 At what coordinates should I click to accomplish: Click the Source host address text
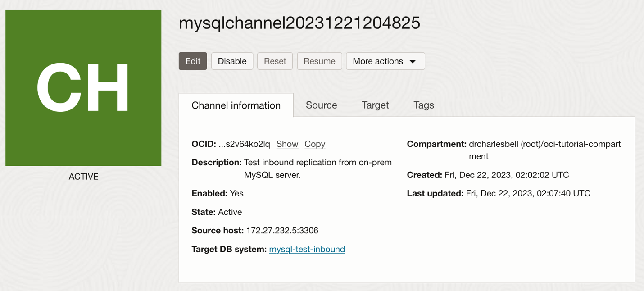[x=282, y=230]
